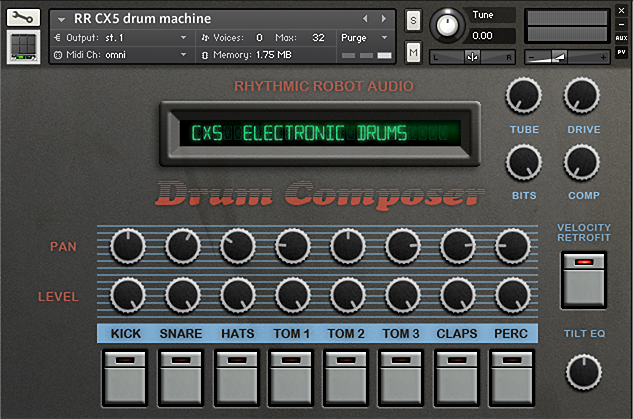Click the CX5 ELECTRONIC DRUMS LCD display

[x=320, y=133]
